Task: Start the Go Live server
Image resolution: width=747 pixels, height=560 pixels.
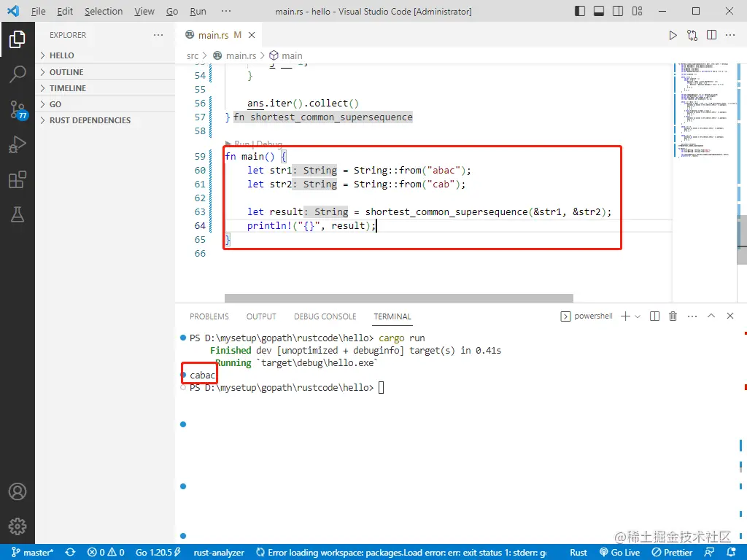Action: (x=619, y=553)
